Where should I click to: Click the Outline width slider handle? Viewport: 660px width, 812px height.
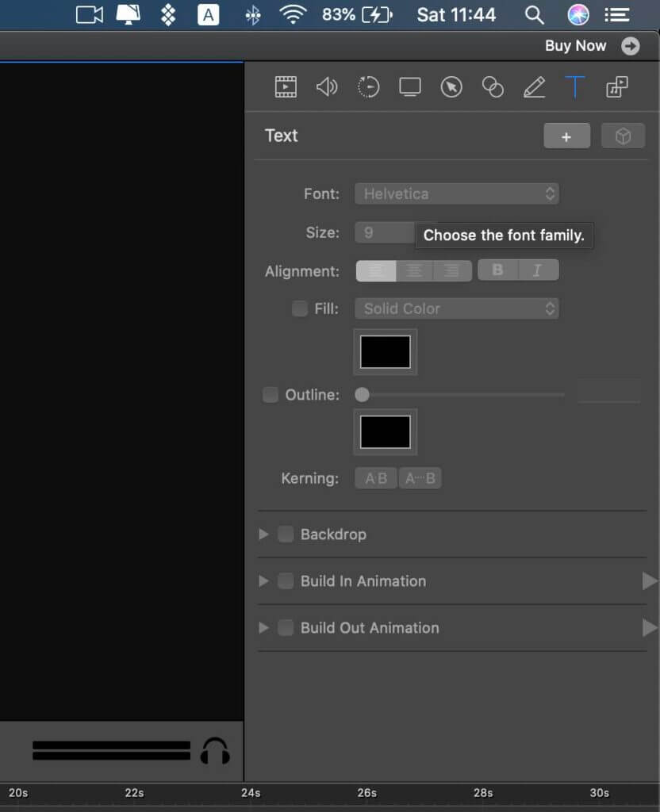362,395
